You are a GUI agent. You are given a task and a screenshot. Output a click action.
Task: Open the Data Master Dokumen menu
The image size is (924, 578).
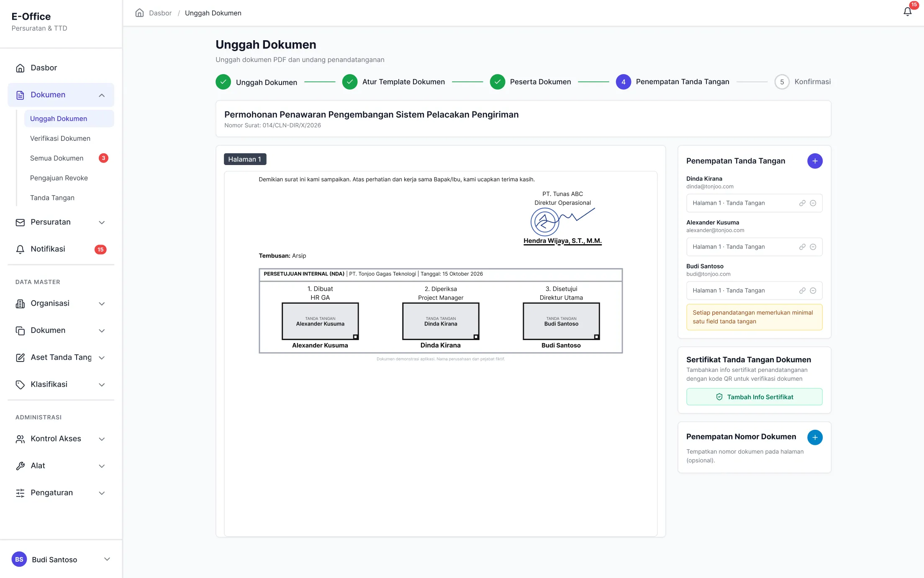coord(61,330)
